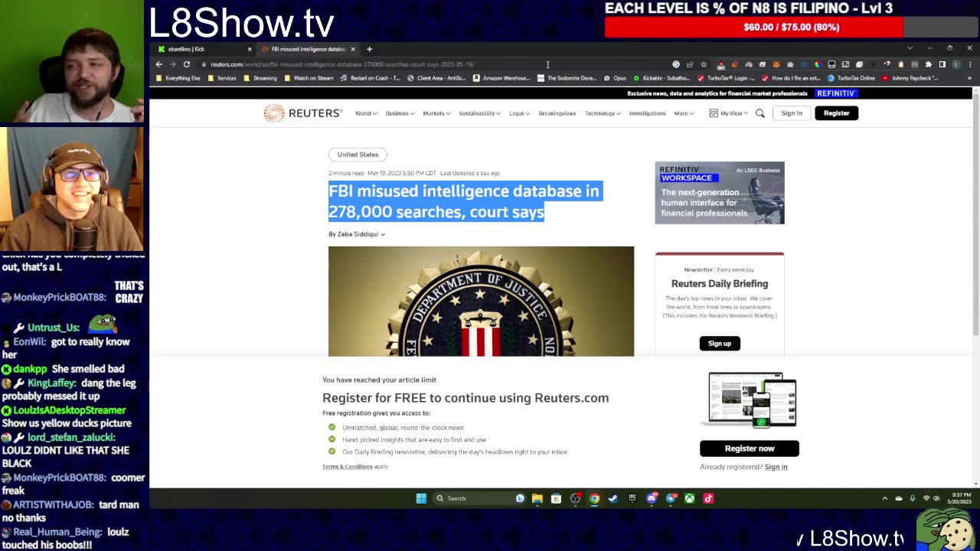Open the Breakingviews section
The height and width of the screenshot is (551, 980).
(x=557, y=113)
